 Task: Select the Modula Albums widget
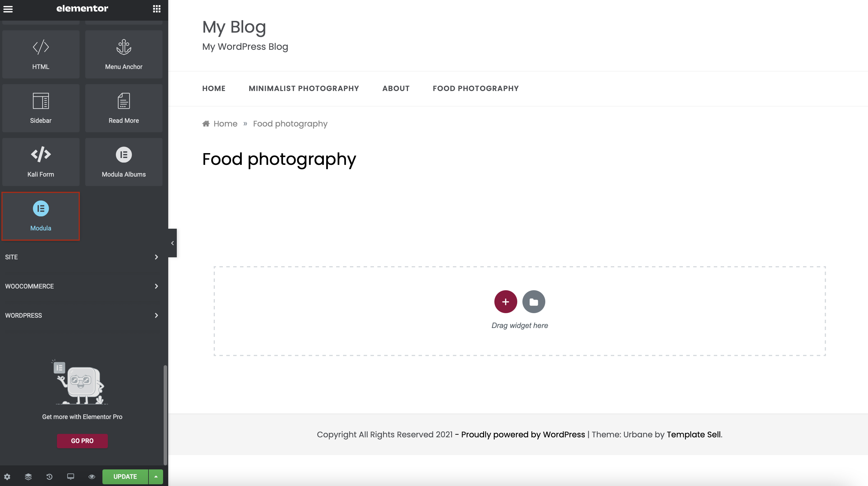point(124,162)
